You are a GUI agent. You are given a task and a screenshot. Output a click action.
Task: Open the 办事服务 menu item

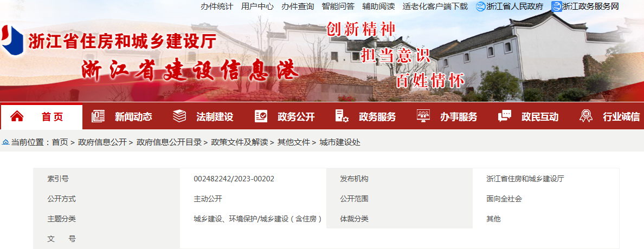[x=459, y=117]
